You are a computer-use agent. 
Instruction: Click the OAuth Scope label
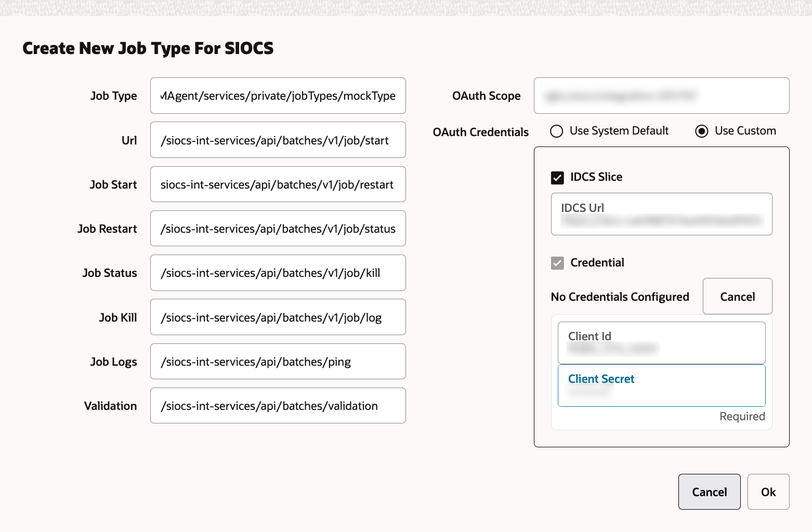coord(487,96)
